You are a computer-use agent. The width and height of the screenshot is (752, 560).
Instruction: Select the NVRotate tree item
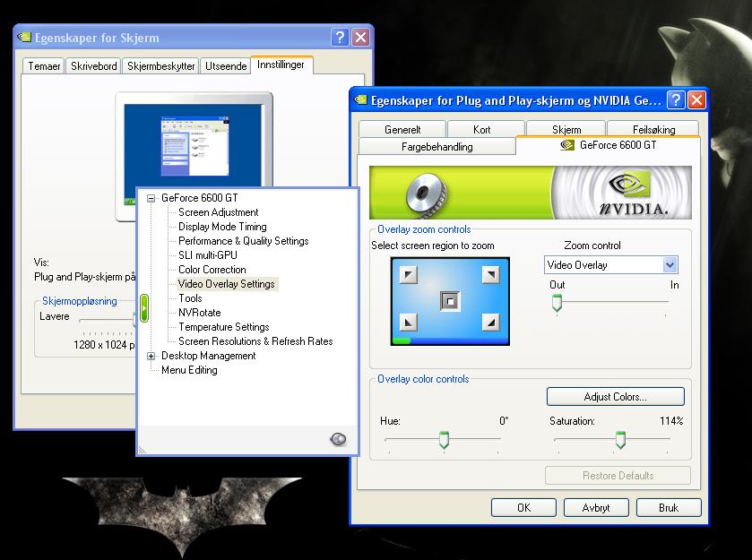(x=200, y=313)
